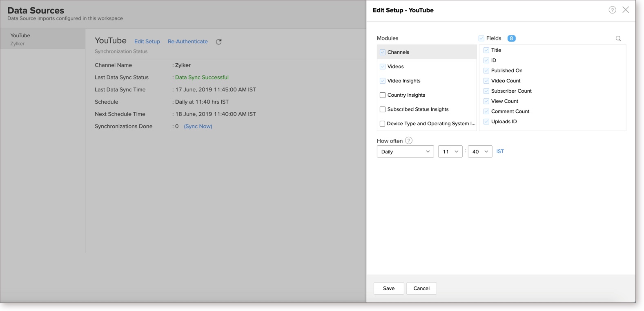Click the Schedule value Daily at 11:40 hrs IST

click(x=202, y=102)
